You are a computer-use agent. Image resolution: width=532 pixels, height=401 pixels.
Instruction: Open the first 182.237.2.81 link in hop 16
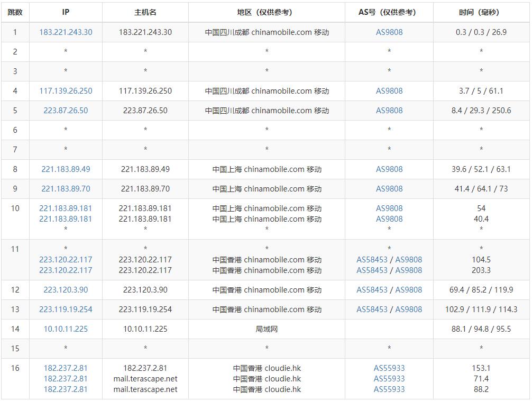[66, 368]
